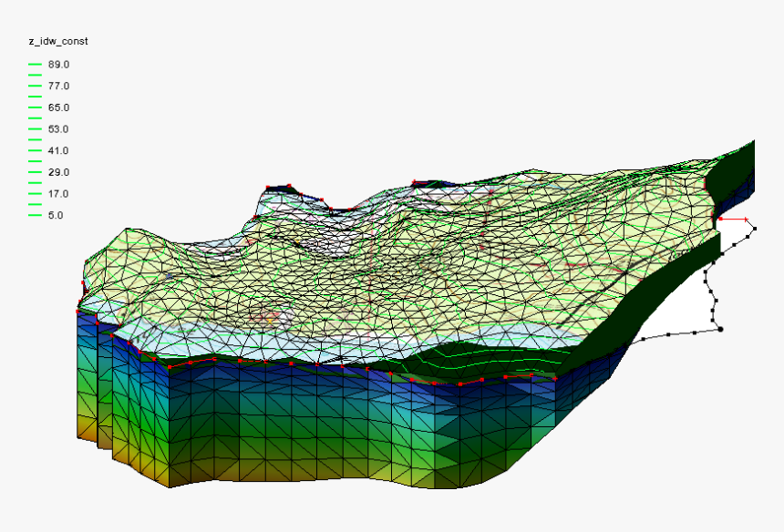Viewport: 784px width, 532px height.
Task: Pick the green line swatch beside 53.0
Action: click(36, 129)
